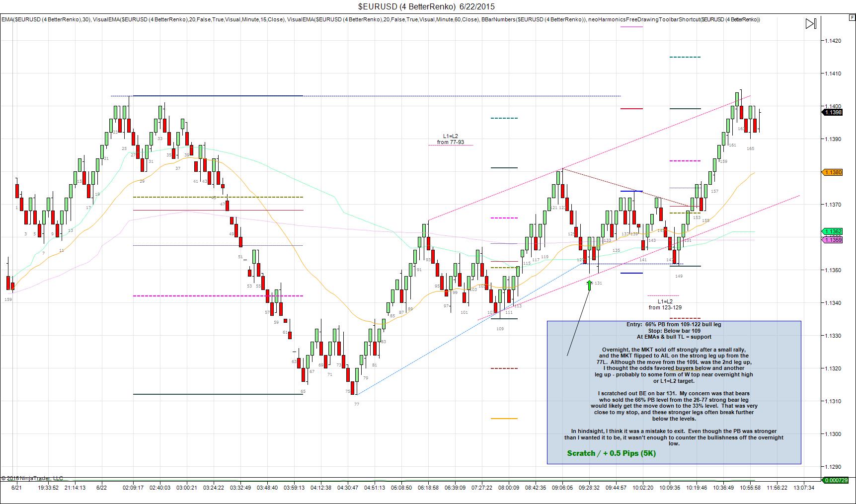Screen dimensions: 856x504
Task: Select the green up-arrow entry marker
Action: [x=590, y=285]
